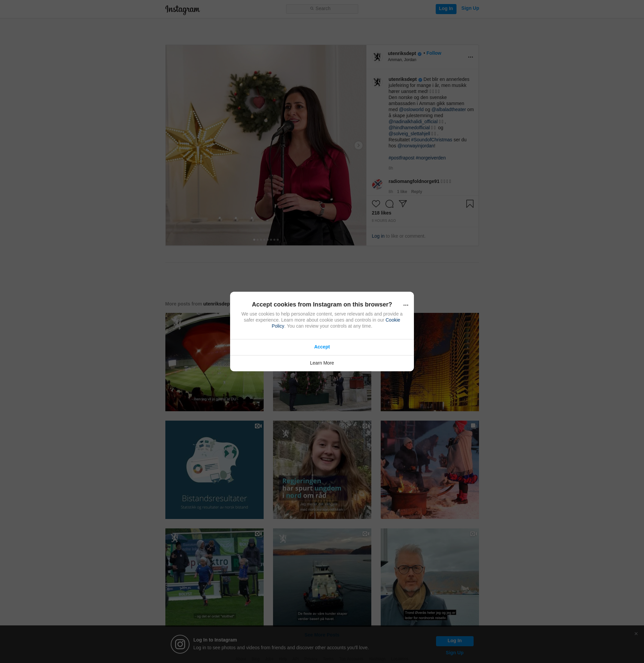Image resolution: width=644 pixels, height=663 pixels.
Task: Click the Instagram camera icon in banner
Action: coord(180,644)
